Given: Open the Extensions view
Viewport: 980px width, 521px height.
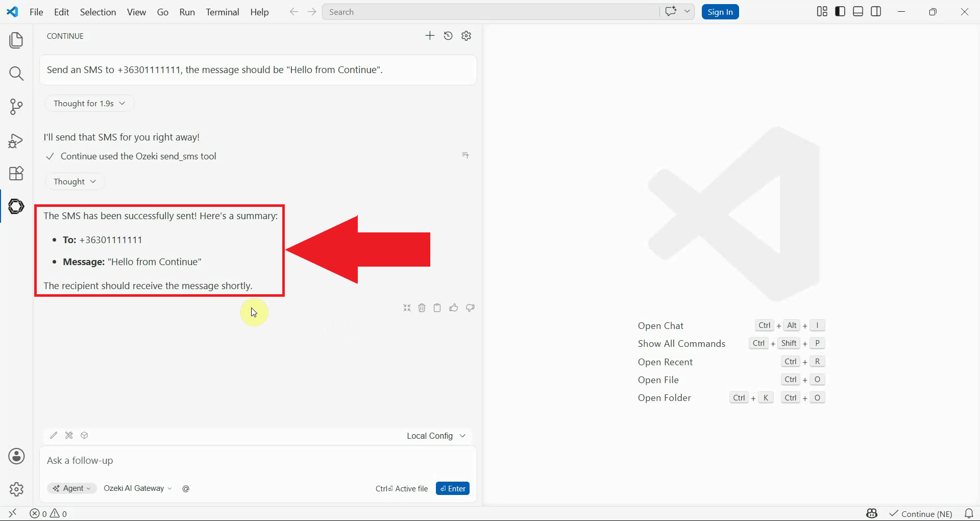Looking at the screenshot, I should click(16, 173).
